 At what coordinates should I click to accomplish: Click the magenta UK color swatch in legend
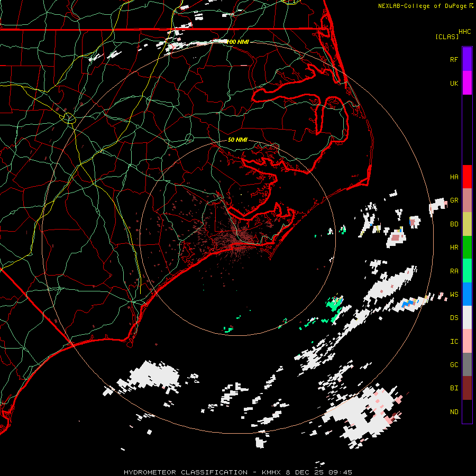467,83
